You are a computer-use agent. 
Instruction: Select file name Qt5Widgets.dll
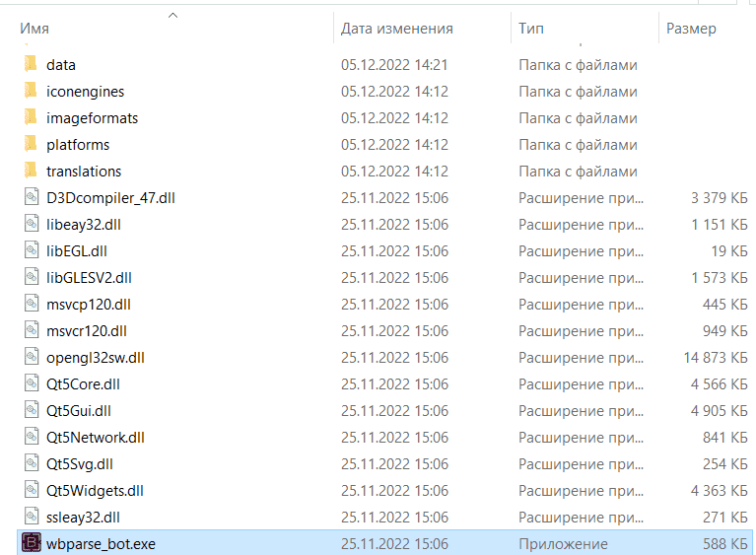[x=95, y=491]
